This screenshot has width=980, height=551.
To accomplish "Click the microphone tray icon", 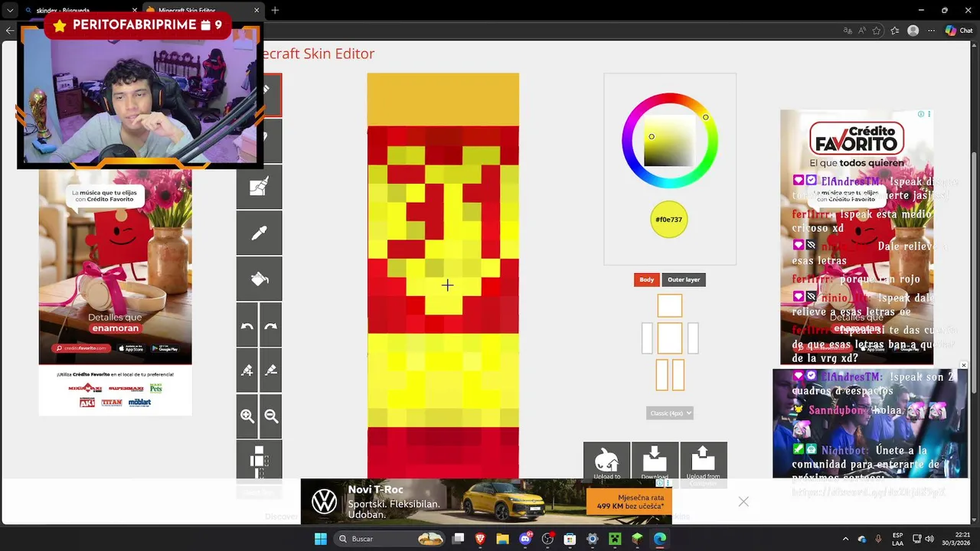I will coord(878,539).
